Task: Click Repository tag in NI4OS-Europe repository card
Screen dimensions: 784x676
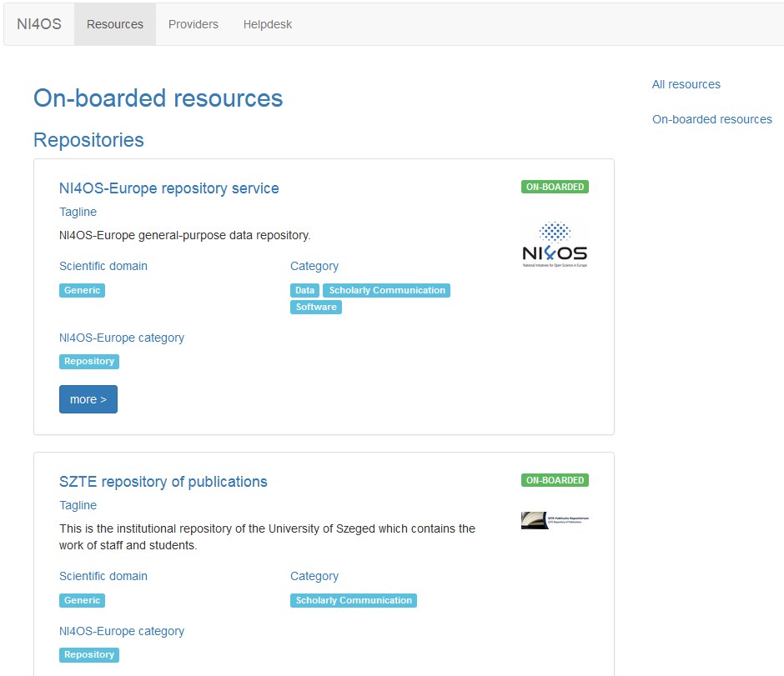Action: [x=89, y=361]
